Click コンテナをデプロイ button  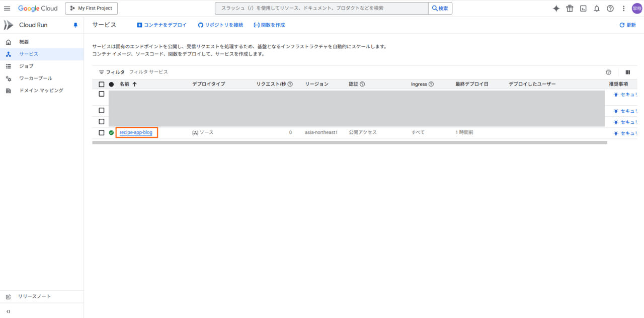coord(162,25)
